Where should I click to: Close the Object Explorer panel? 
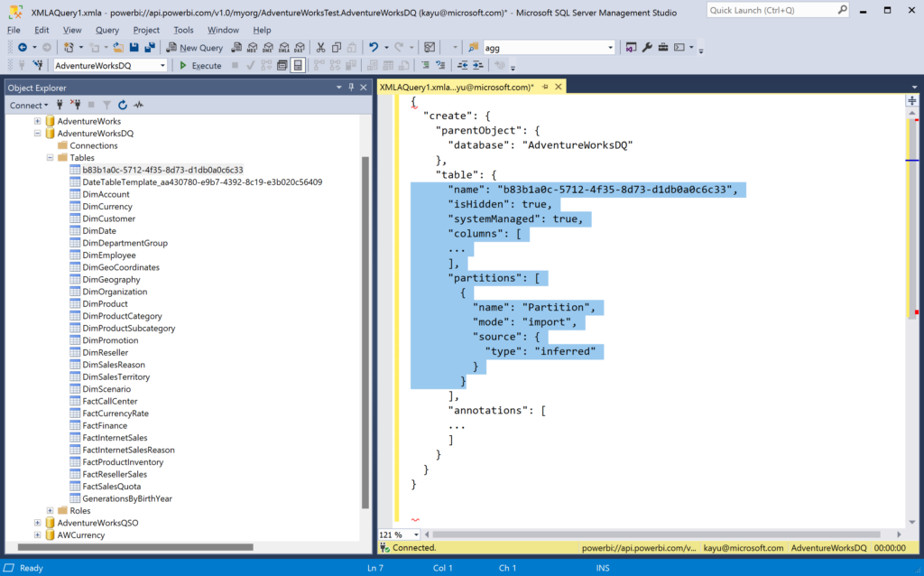pos(364,88)
